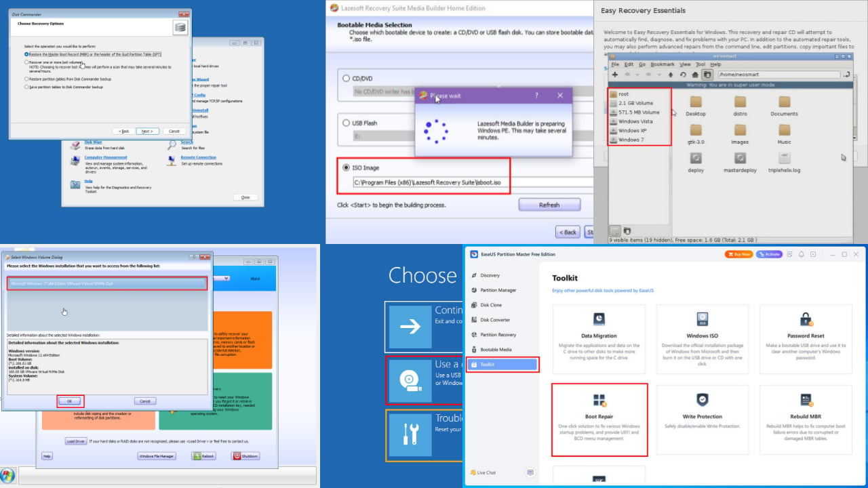Click the Windows 7 Start orb

pyautogui.click(x=7, y=475)
